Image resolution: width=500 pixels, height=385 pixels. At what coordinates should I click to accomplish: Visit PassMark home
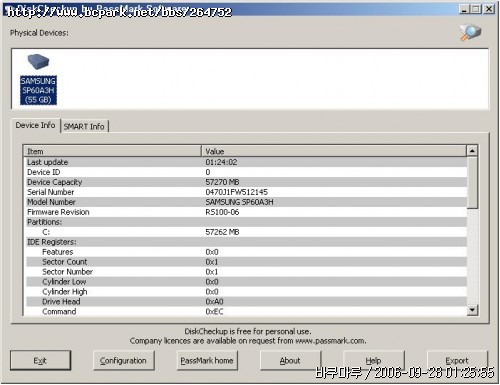pyautogui.click(x=207, y=360)
